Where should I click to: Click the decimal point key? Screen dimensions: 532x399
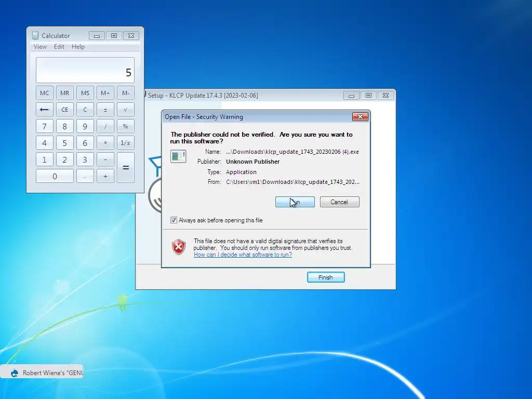85,176
